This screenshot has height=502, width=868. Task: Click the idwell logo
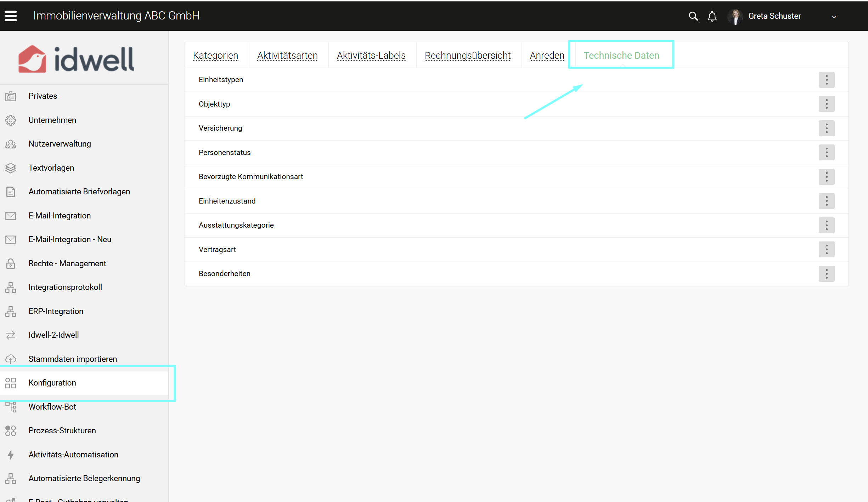tap(76, 59)
